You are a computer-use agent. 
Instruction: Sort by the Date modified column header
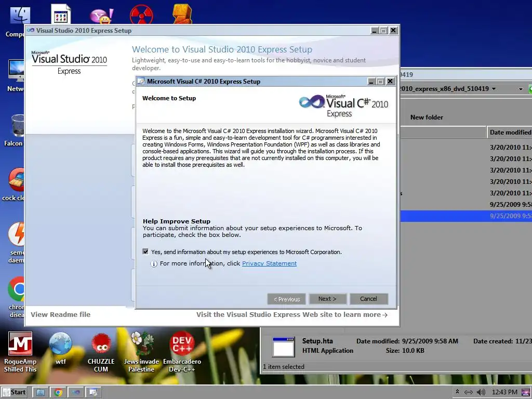[510, 132]
